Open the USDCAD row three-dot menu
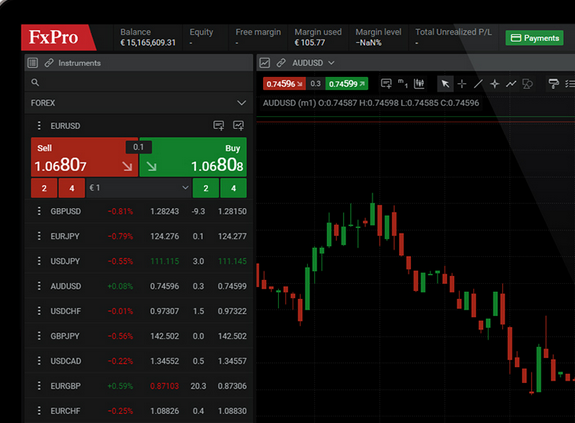Image resolution: width=575 pixels, height=423 pixels. coord(39,361)
